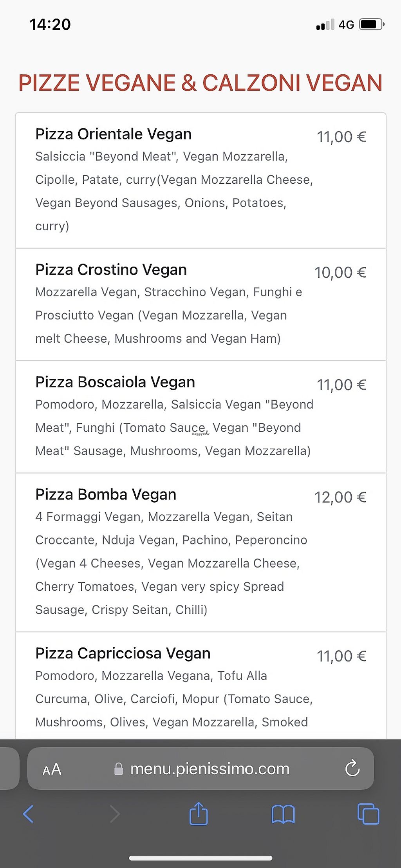Select Pizza Orientale Vegan item
The height and width of the screenshot is (868, 401).
[x=114, y=134]
